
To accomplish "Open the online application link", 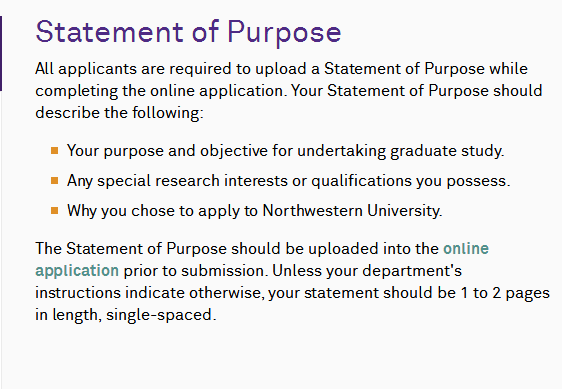I will click(x=466, y=249).
